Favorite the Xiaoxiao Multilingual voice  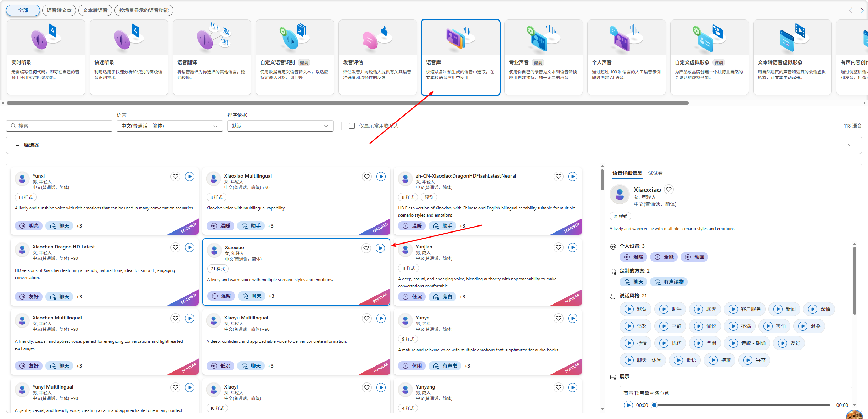(367, 177)
